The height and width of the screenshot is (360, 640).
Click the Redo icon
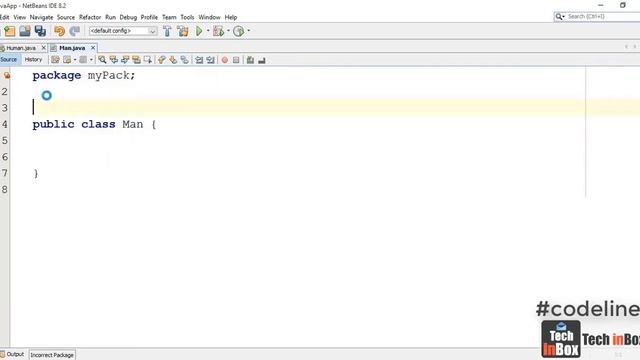[x=75, y=31]
